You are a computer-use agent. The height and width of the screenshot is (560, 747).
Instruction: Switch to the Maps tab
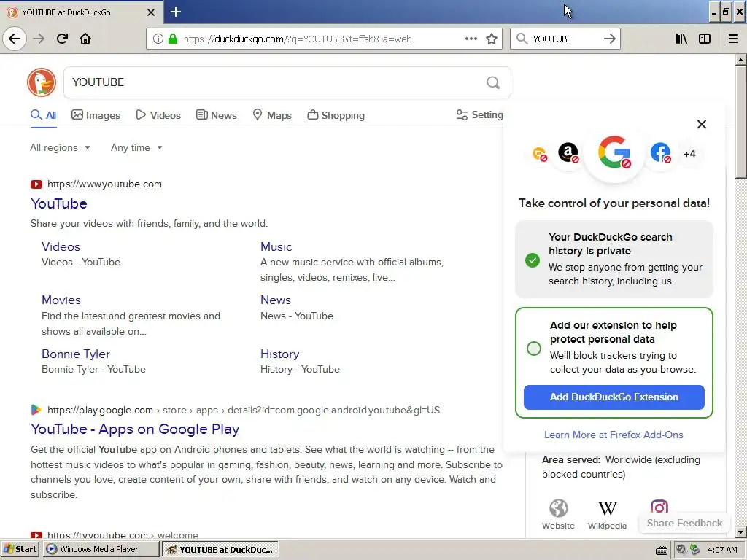tap(272, 114)
